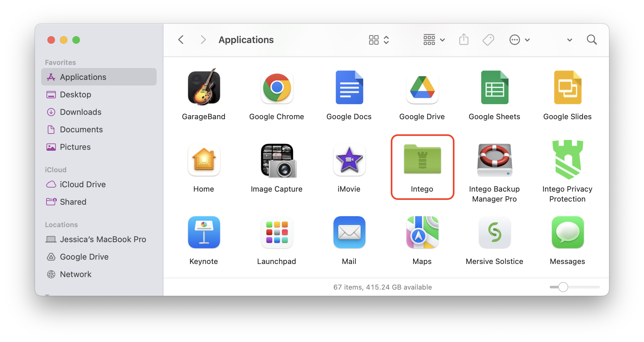644x342 pixels.
Task: Open Jessica's MacBook Pro location
Action: point(99,239)
